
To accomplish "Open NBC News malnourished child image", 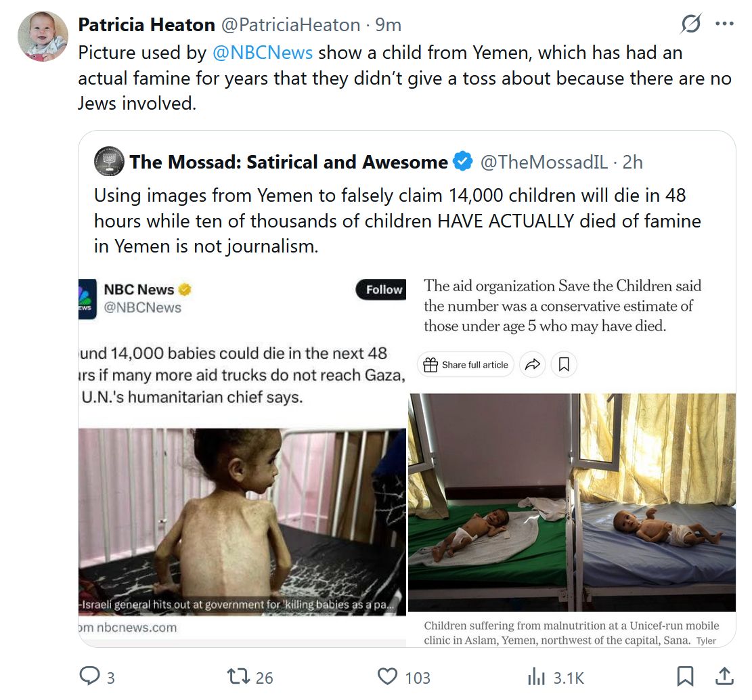I will point(242,521).
